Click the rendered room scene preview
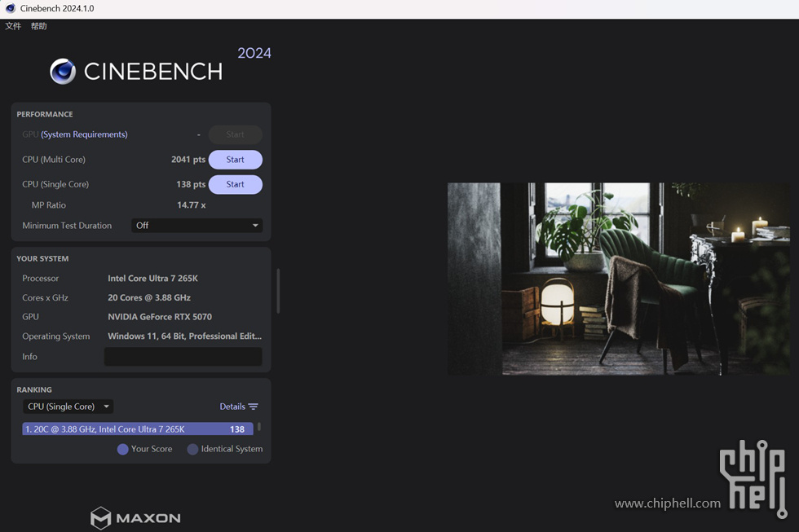This screenshot has width=799, height=532. click(619, 279)
